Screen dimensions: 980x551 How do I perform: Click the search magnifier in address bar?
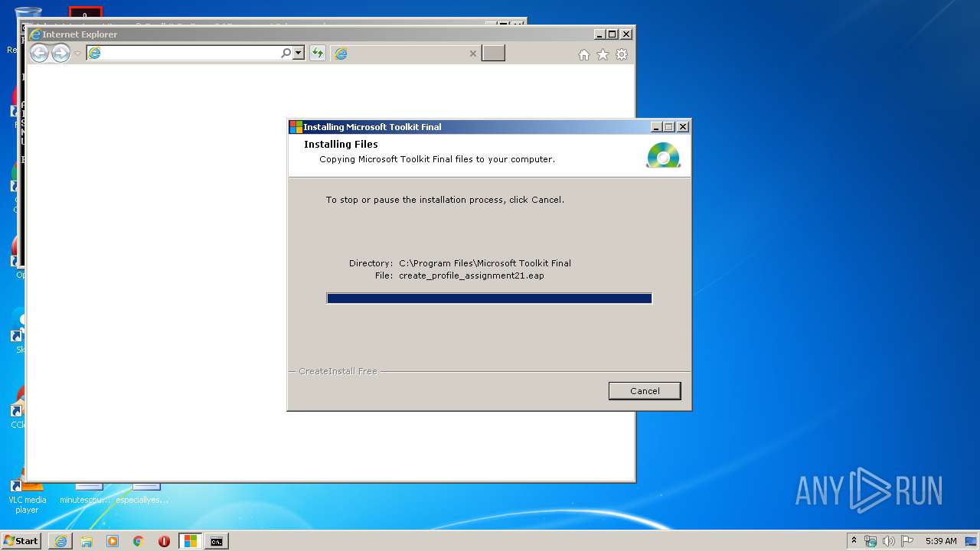click(286, 53)
